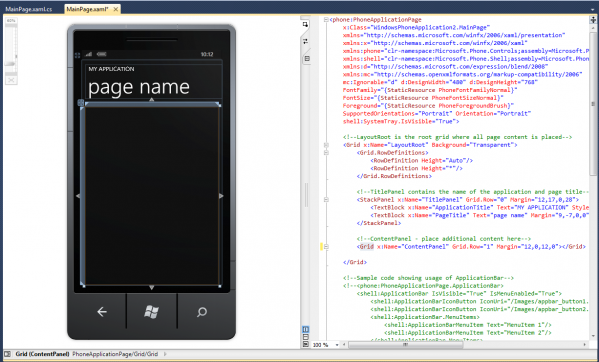Click the TextBlock x:Name="ApplicationTitle" line

point(479,207)
